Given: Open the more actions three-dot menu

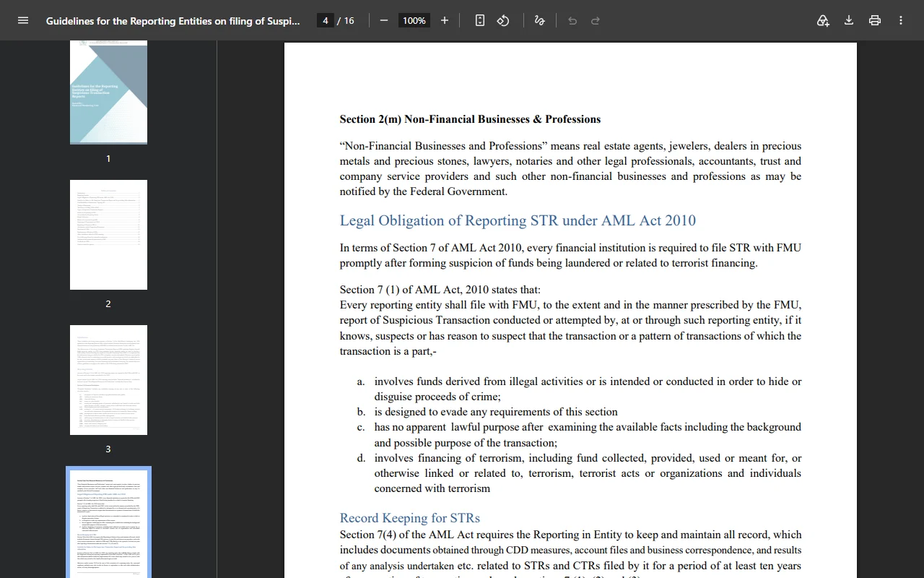Looking at the screenshot, I should (901, 20).
